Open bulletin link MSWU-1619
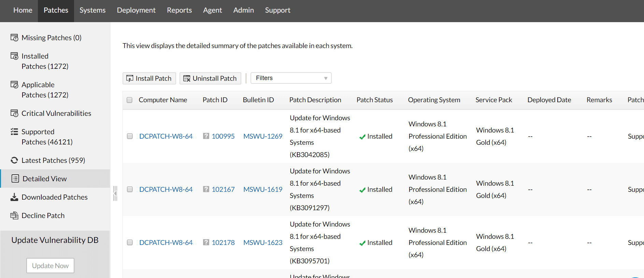The width and height of the screenshot is (644, 278). pos(263,189)
